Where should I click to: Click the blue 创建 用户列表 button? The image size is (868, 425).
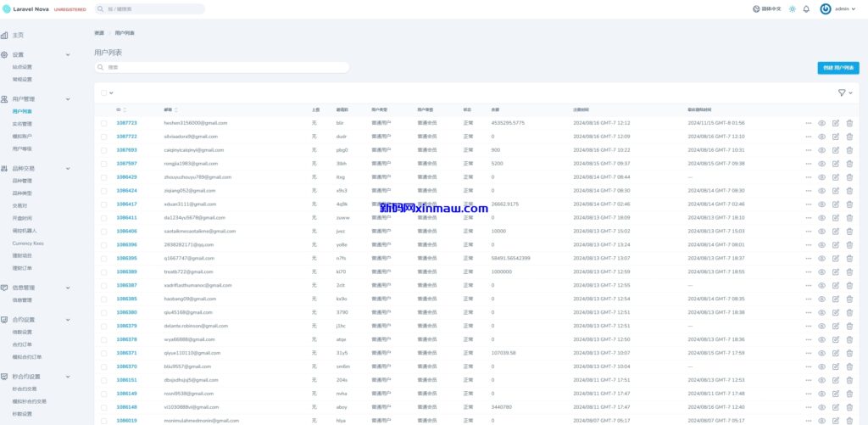tap(837, 67)
